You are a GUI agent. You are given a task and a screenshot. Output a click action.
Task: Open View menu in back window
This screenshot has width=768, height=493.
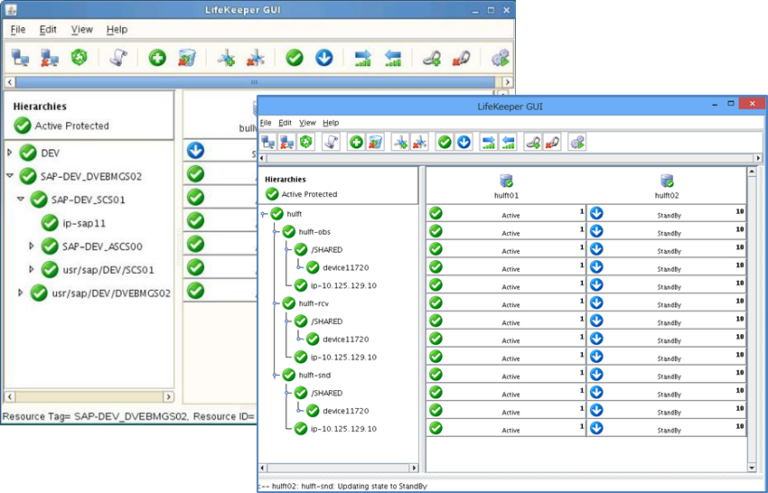click(x=82, y=29)
